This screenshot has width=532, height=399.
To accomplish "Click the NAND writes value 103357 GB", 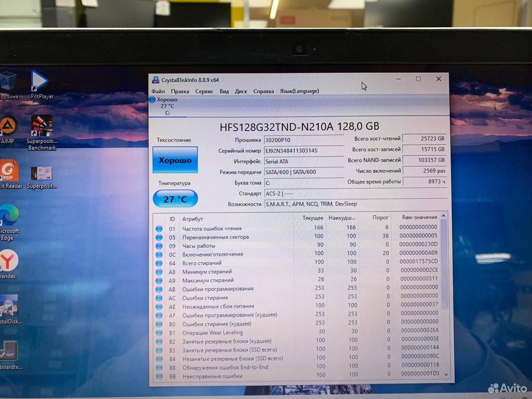I will [424, 160].
